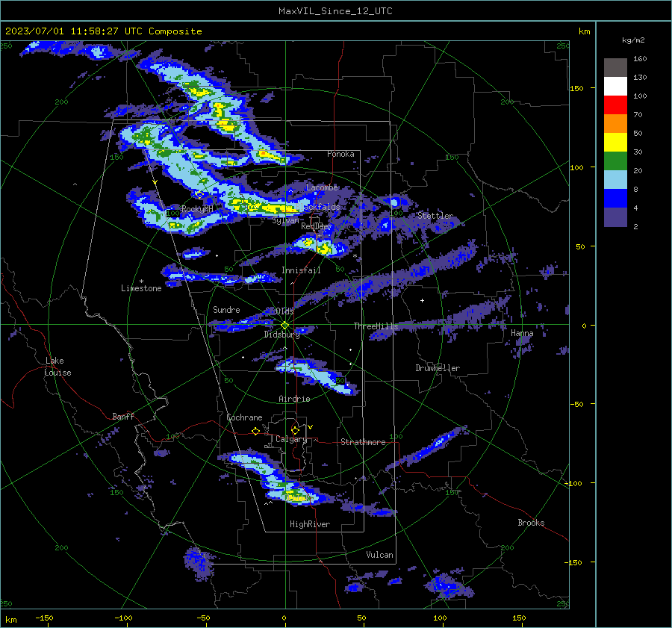Image resolution: width=672 pixels, height=628 pixels.
Task: Click the Hanna city label
Action: coord(522,333)
